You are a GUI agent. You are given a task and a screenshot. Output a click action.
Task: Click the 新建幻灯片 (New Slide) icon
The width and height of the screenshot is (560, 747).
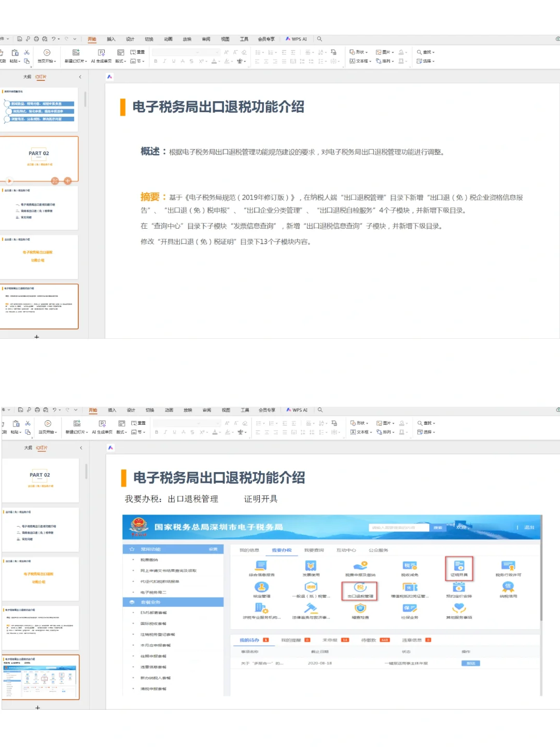coord(76,52)
